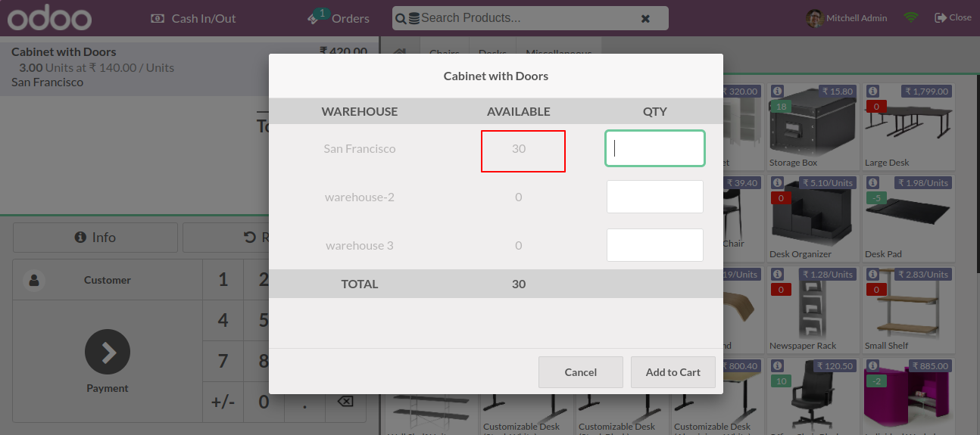Open the Orders menu
Image resolution: width=980 pixels, height=435 pixels.
[x=339, y=18]
